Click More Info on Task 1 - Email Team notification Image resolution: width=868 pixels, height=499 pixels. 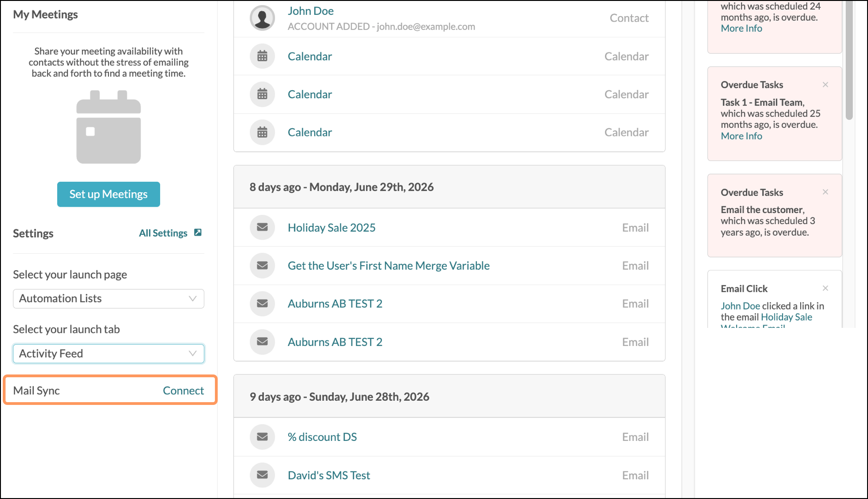[x=742, y=136]
